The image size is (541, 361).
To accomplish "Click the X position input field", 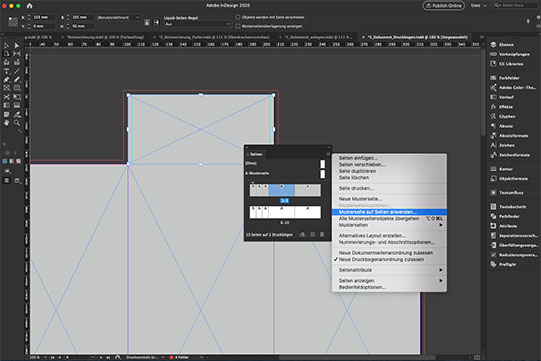I will [44, 17].
